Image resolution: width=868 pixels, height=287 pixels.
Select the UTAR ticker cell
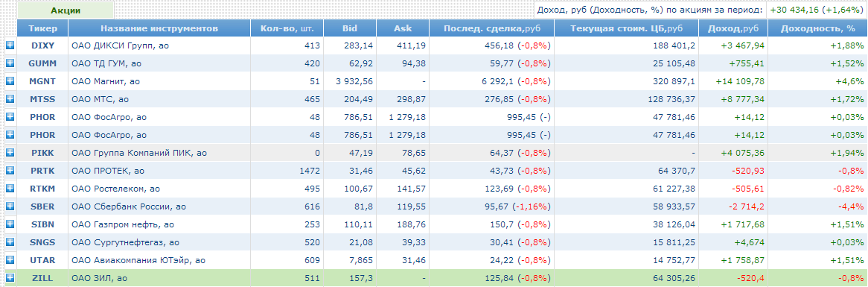coord(42,260)
